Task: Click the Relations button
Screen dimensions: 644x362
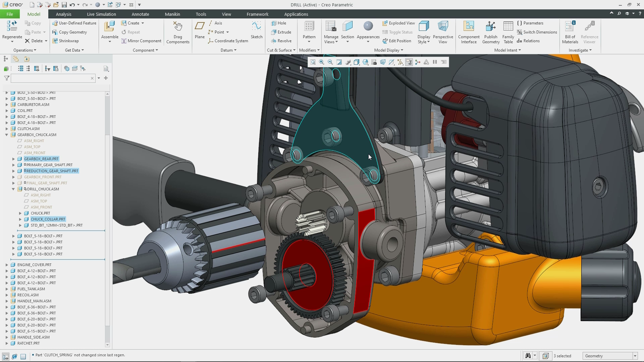Action: click(x=528, y=41)
